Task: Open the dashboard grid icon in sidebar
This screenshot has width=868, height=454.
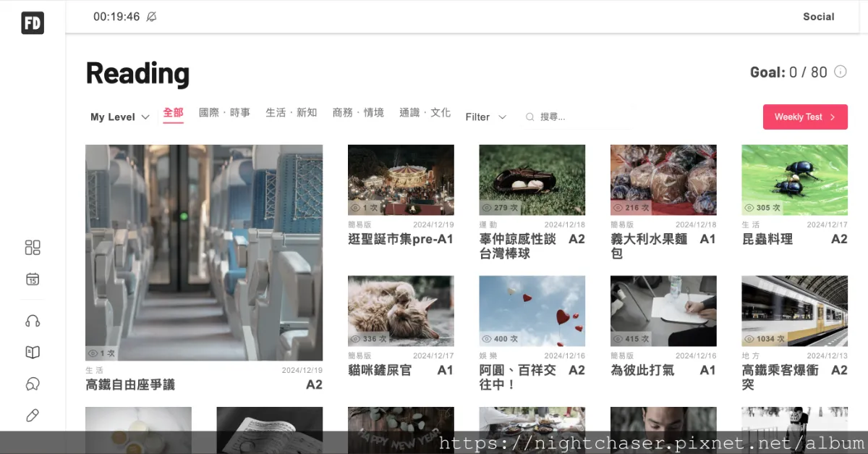Action: pos(33,248)
